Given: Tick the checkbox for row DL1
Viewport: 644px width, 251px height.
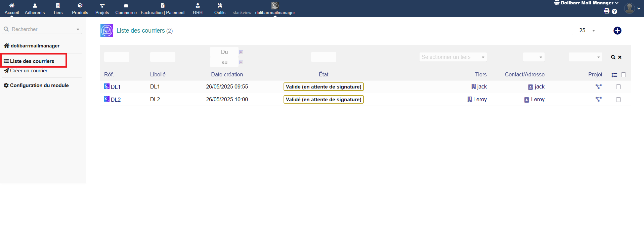Looking at the screenshot, I should (x=618, y=87).
